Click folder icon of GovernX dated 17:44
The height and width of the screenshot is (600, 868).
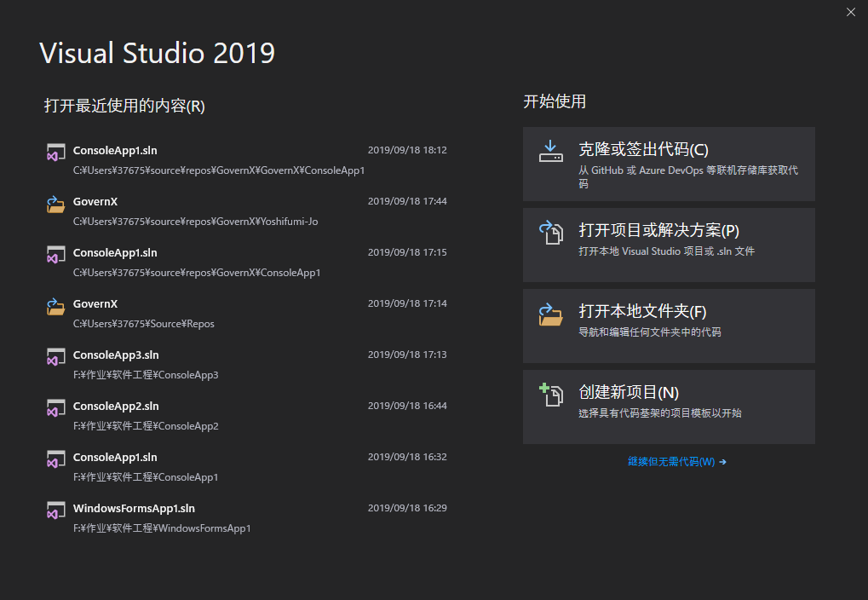[x=55, y=204]
